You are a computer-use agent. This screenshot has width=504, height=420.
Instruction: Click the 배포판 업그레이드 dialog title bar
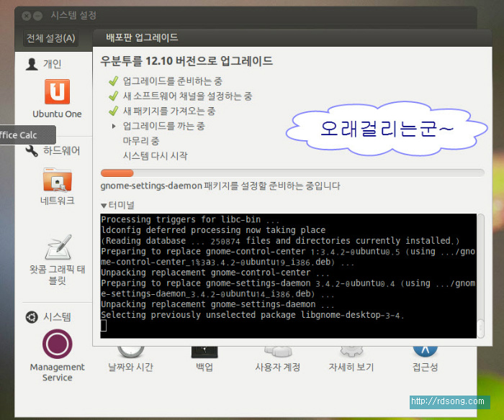[x=288, y=37]
